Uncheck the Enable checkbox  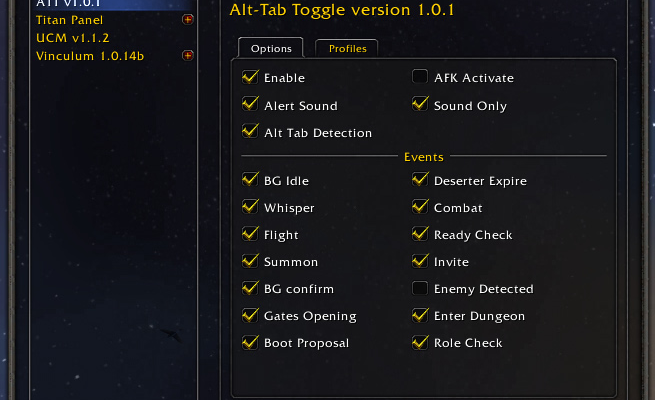point(250,78)
